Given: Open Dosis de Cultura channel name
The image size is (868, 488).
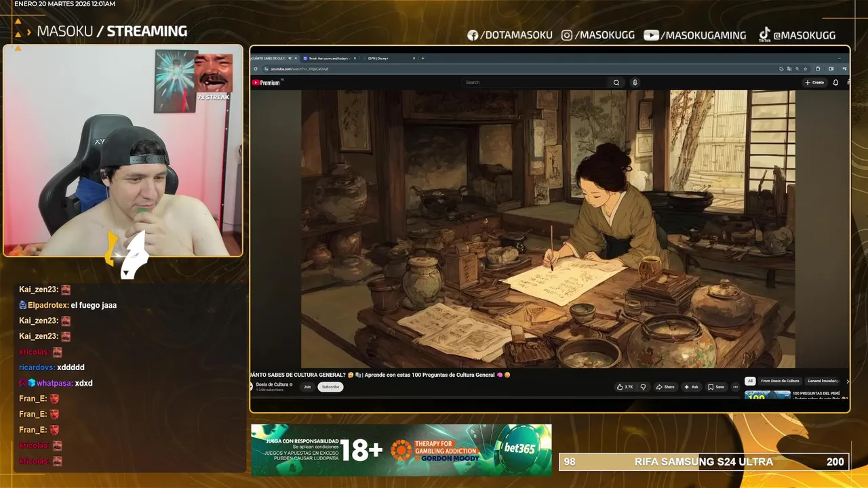Looking at the screenshot, I should pyautogui.click(x=273, y=384).
